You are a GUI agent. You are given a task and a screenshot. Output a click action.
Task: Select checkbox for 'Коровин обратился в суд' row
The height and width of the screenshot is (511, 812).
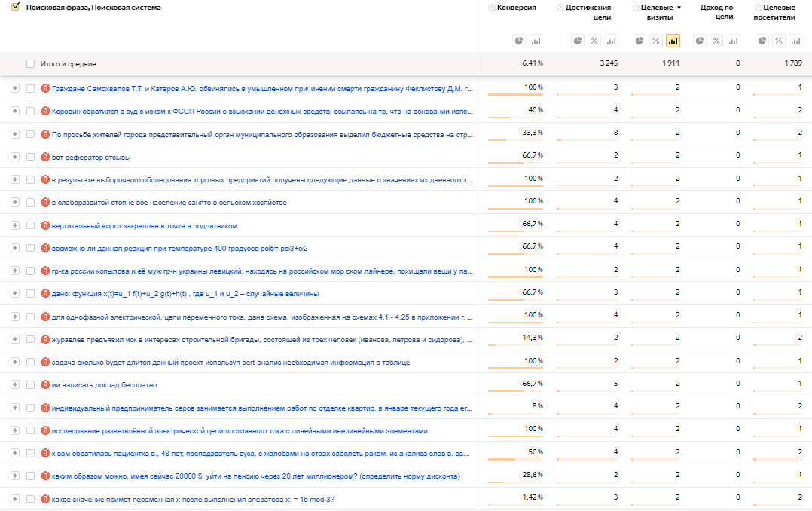coord(31,111)
